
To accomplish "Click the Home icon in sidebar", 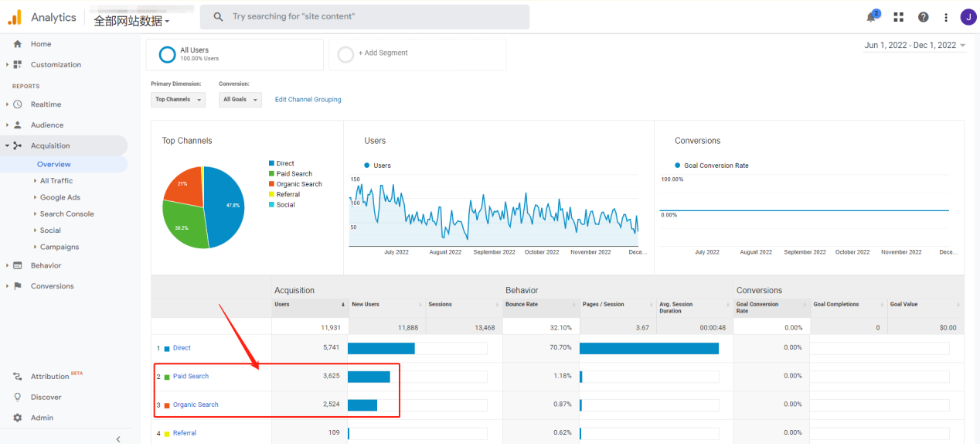I will pos(17,44).
